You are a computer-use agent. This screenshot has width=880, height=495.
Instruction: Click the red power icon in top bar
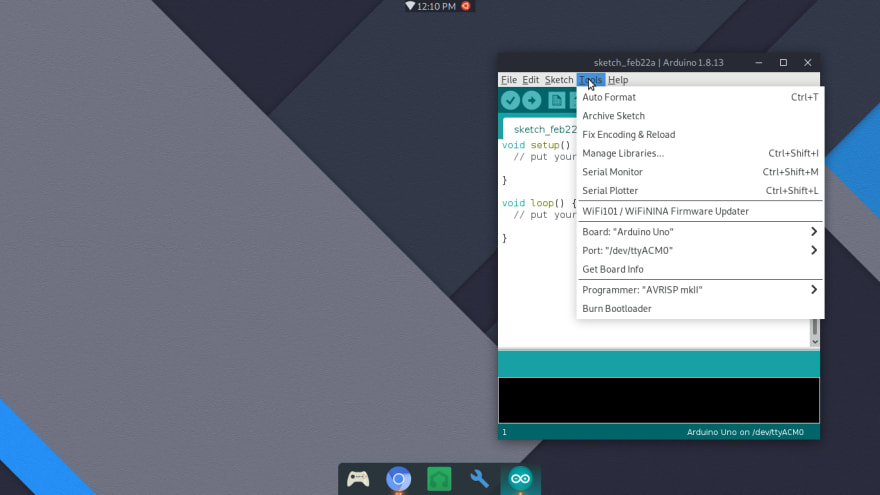pyautogui.click(x=466, y=6)
